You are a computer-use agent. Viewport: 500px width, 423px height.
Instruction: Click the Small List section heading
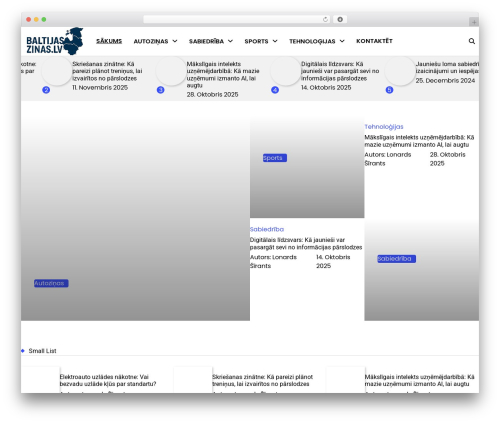click(42, 351)
